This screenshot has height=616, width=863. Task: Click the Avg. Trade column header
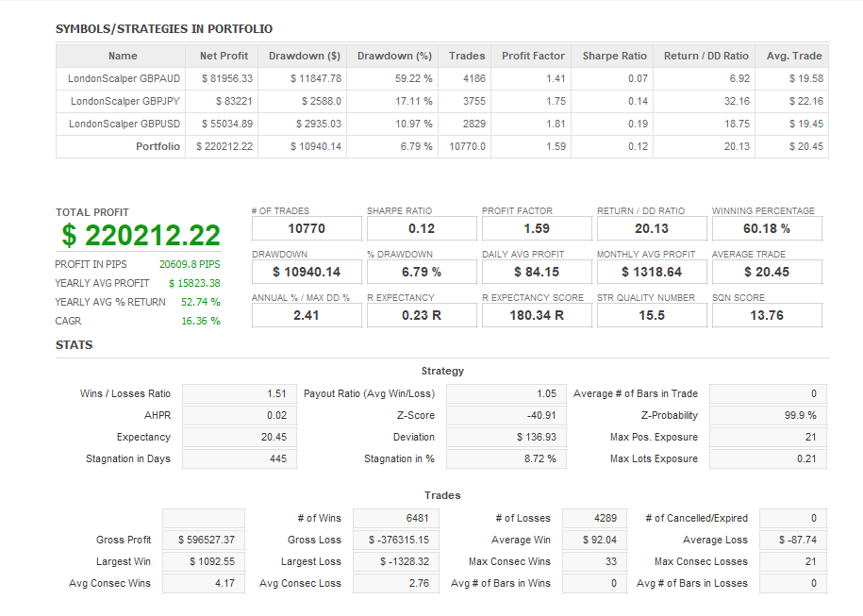coord(794,56)
